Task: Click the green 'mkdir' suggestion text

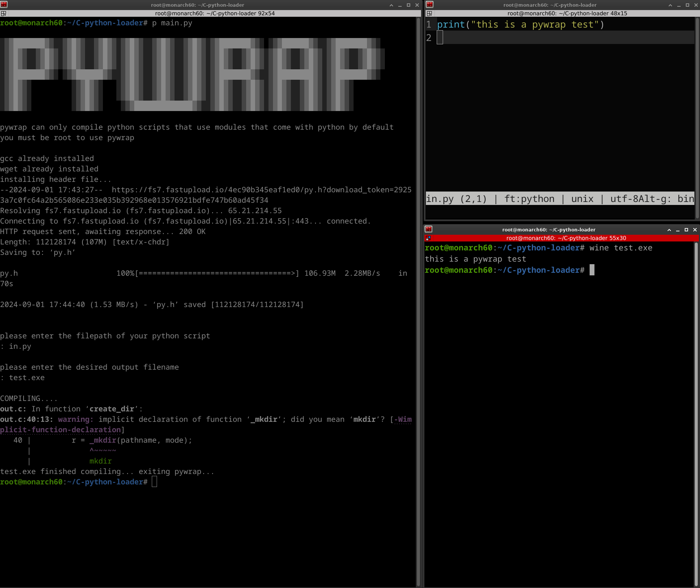Action: tap(101, 461)
